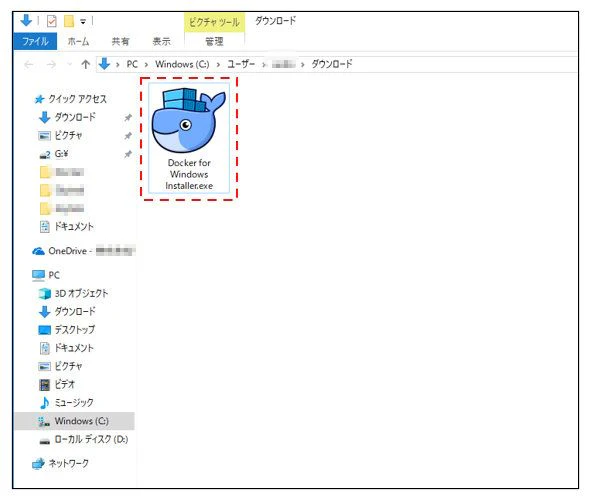Open ダウンロード under PC

(75, 311)
